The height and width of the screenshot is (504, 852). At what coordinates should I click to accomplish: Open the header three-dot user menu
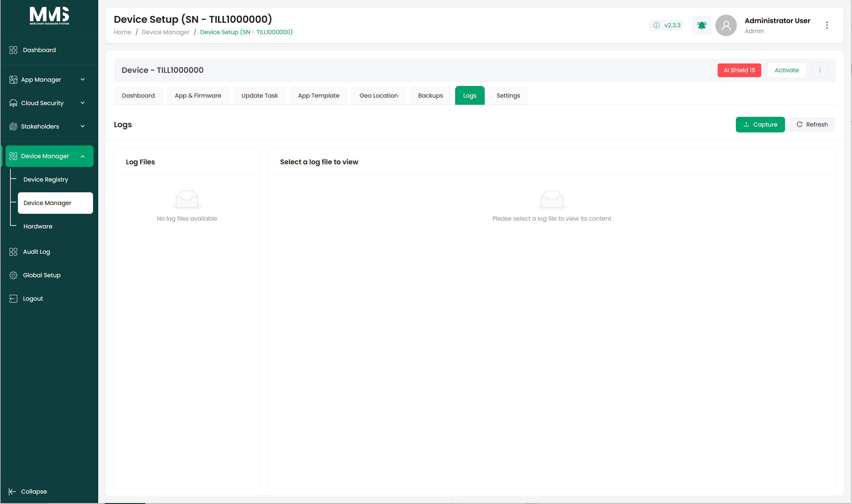pos(827,25)
